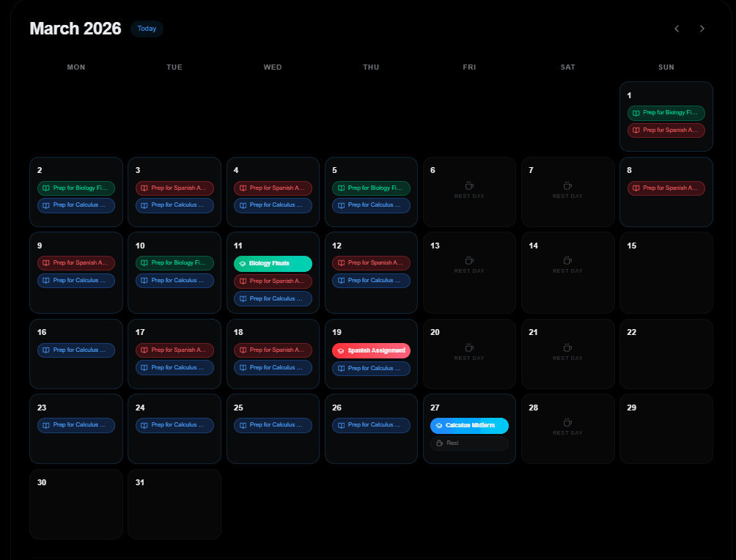Screen dimensions: 736x560
Task: Click the Today button
Action: (x=147, y=29)
